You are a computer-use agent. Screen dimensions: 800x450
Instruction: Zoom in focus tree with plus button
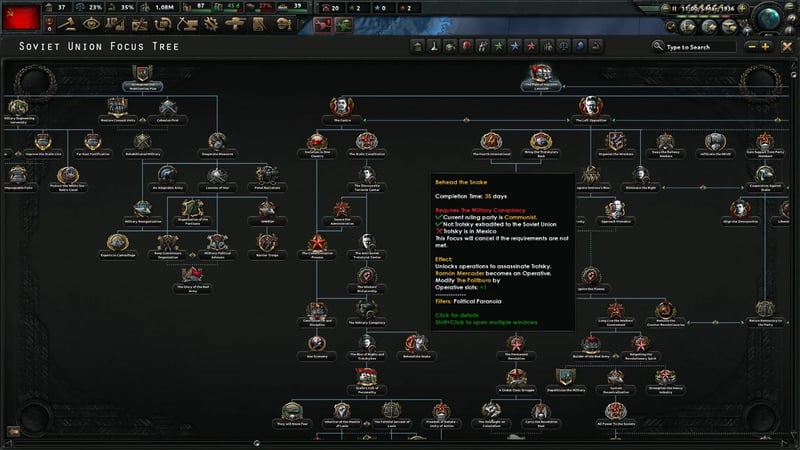point(765,47)
